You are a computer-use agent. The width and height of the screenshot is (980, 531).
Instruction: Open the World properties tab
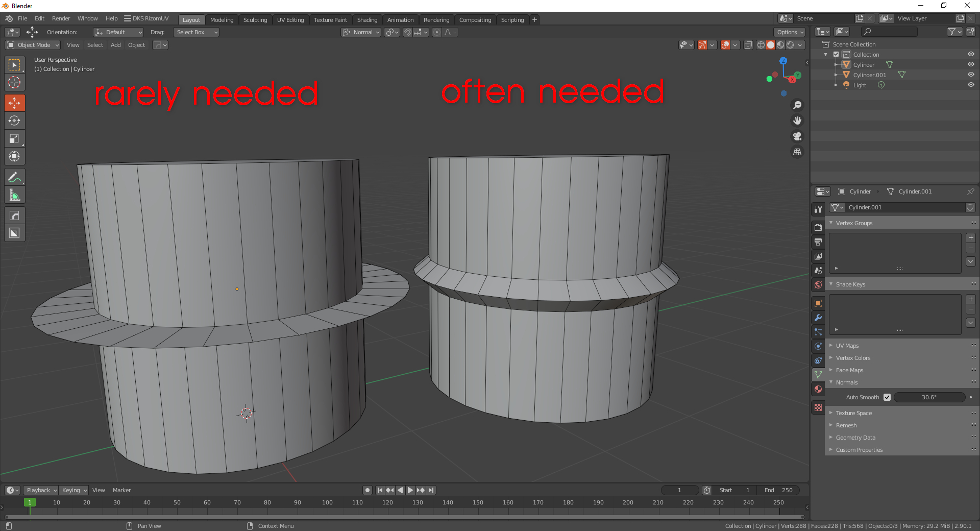pos(818,285)
